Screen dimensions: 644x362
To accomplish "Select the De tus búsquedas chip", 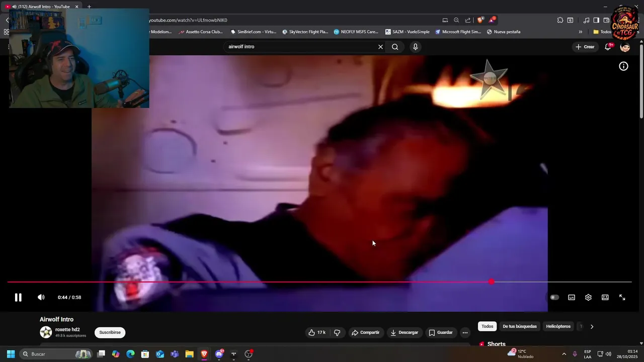I will tap(520, 326).
